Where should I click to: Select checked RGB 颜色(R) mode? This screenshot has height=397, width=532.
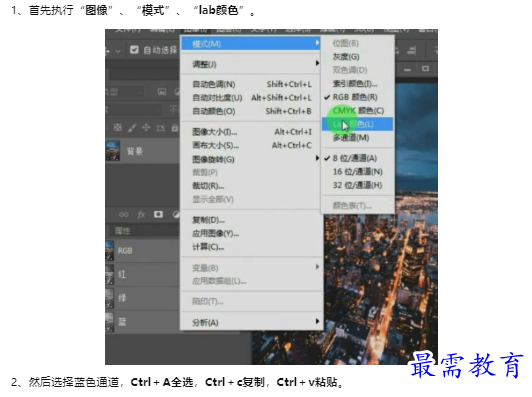[357, 97]
